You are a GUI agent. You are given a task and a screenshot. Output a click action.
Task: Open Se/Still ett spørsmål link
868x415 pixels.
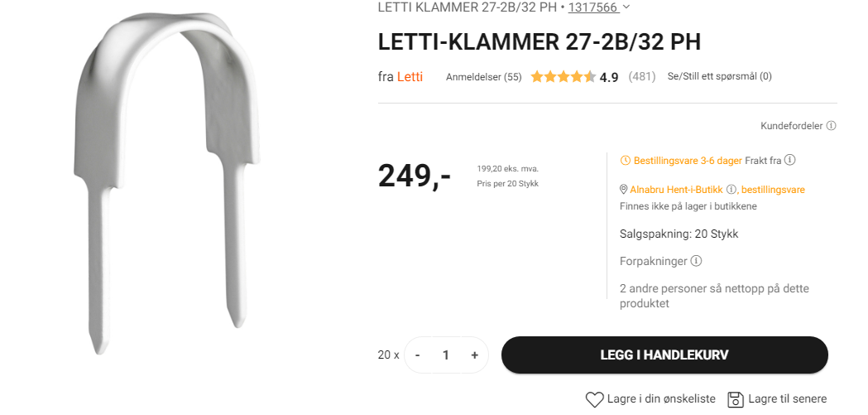tap(719, 76)
